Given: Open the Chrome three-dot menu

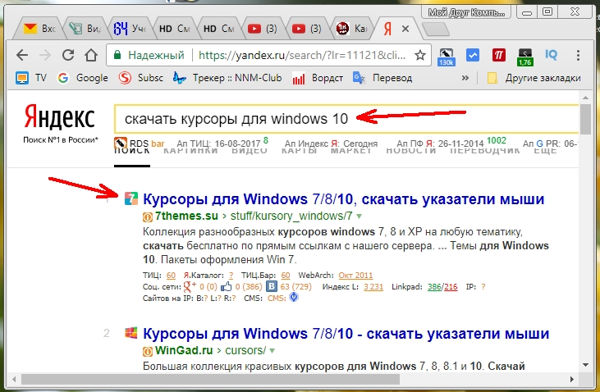Looking at the screenshot, I should click(578, 56).
